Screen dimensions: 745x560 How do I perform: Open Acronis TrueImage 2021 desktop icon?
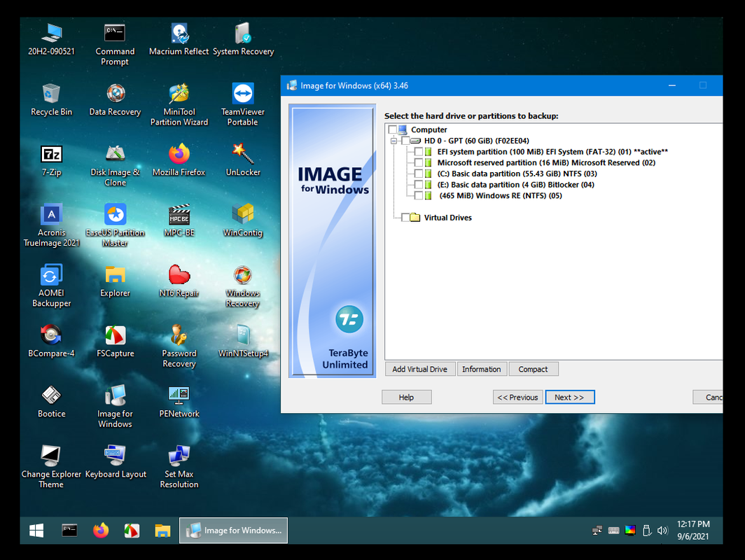tap(51, 225)
